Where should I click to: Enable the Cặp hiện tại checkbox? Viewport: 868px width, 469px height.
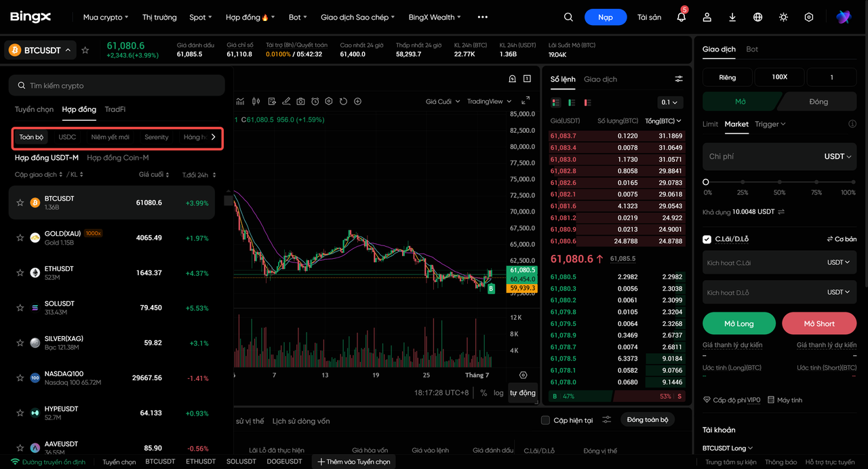coord(545,420)
